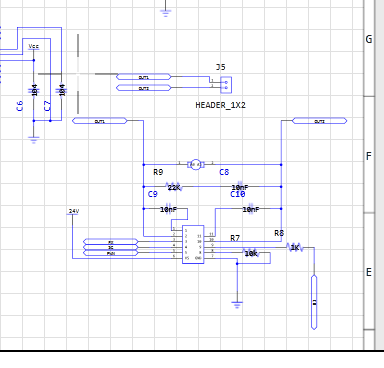Select the ground symbol below the IC
Viewport: 384px width, 368px height.
(x=237, y=305)
